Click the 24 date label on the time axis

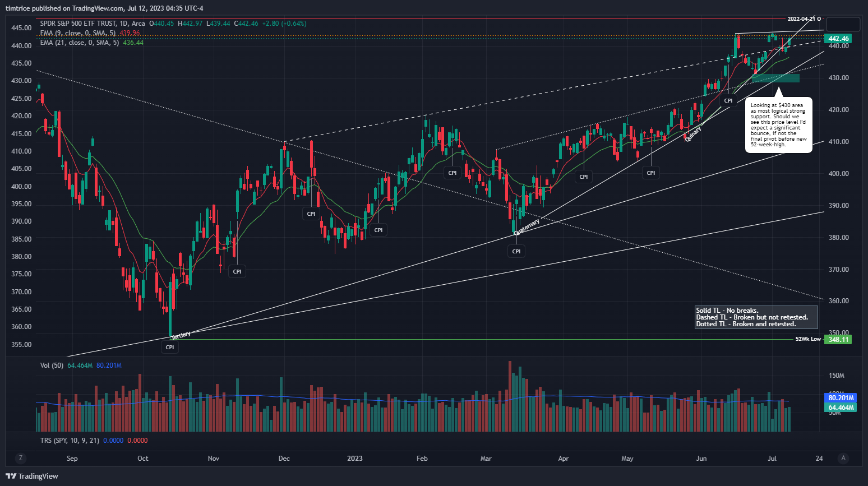(x=819, y=459)
